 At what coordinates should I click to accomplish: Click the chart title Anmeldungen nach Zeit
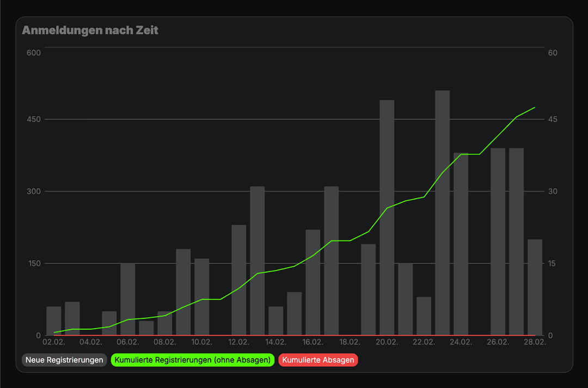click(90, 30)
